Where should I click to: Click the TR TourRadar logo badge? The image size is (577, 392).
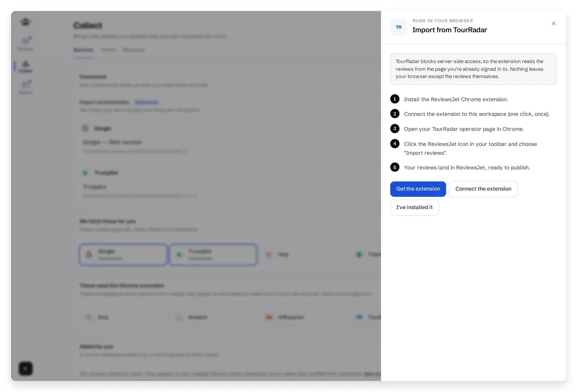pos(398,27)
